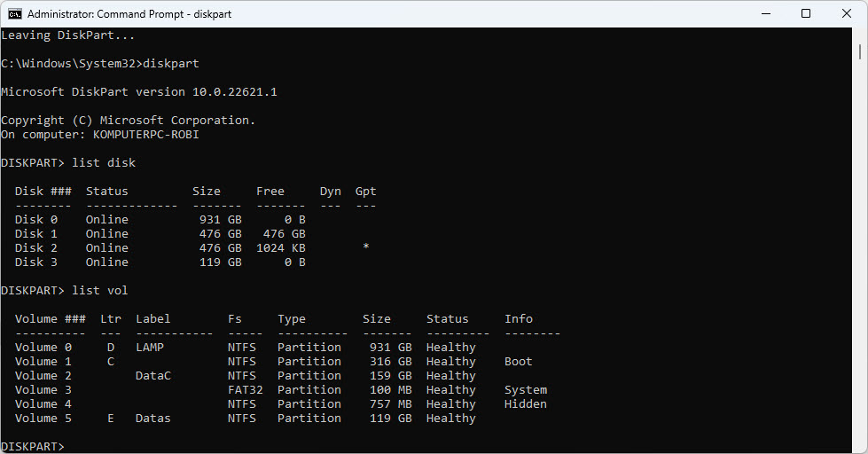Click the LAMP label of Volume 0
The width and height of the screenshot is (868, 454).
click(x=150, y=347)
